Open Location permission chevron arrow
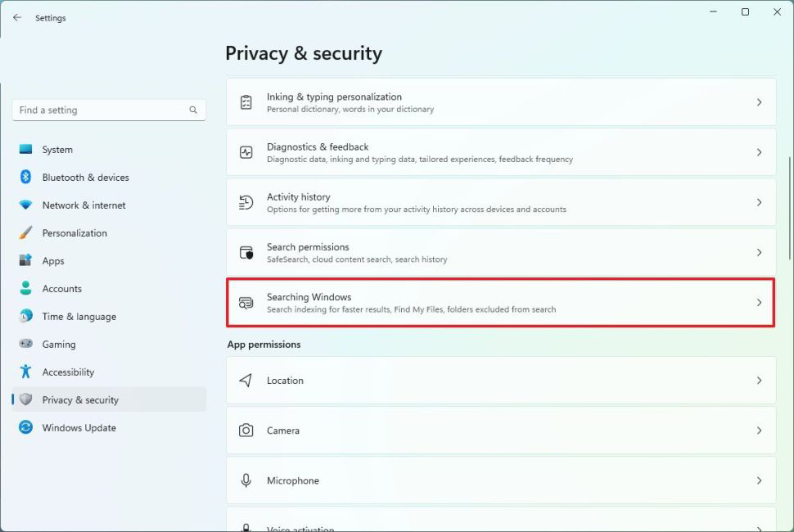Screen dimensions: 794x532 [x=759, y=381]
